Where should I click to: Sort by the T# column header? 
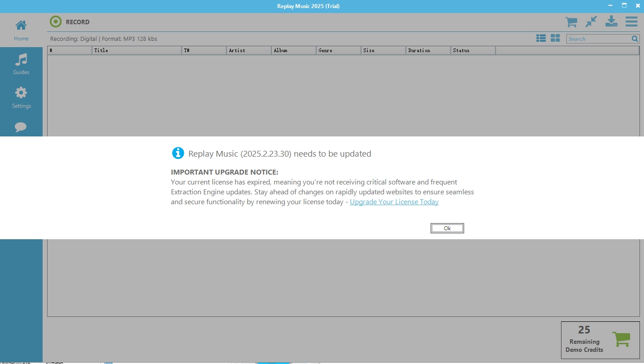click(x=204, y=50)
